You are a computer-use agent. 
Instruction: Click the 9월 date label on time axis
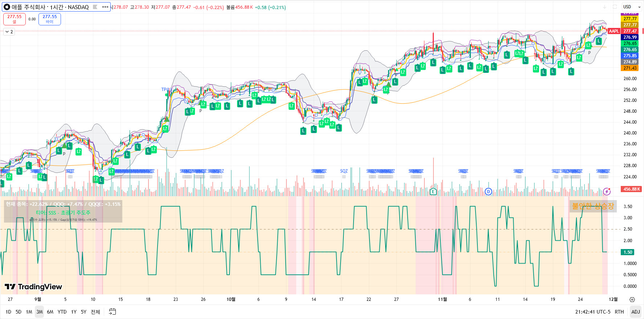pos(38,299)
